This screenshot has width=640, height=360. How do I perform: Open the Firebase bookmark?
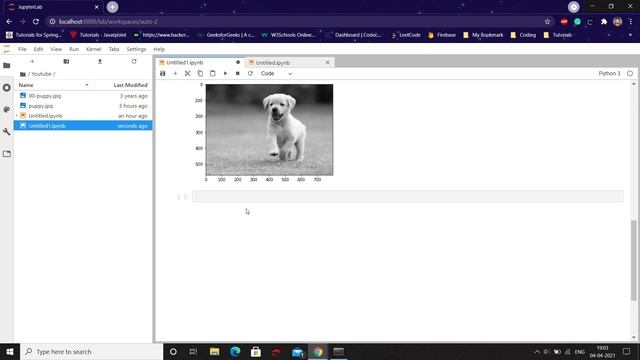442,35
